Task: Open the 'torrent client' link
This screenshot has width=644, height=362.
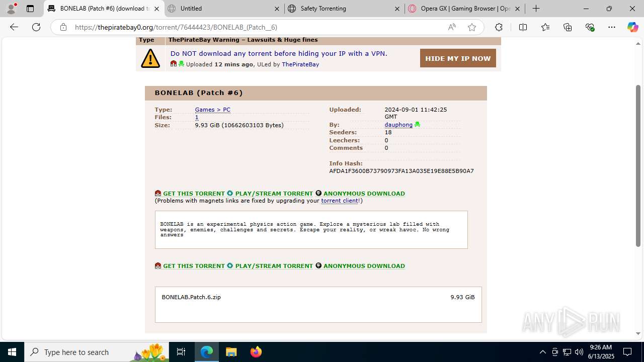Action: click(x=340, y=201)
